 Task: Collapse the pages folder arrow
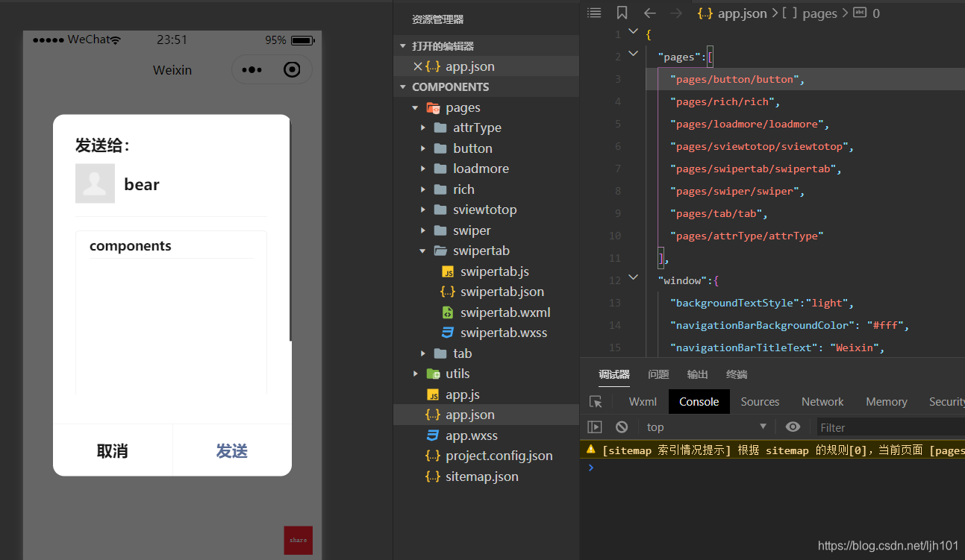click(415, 108)
